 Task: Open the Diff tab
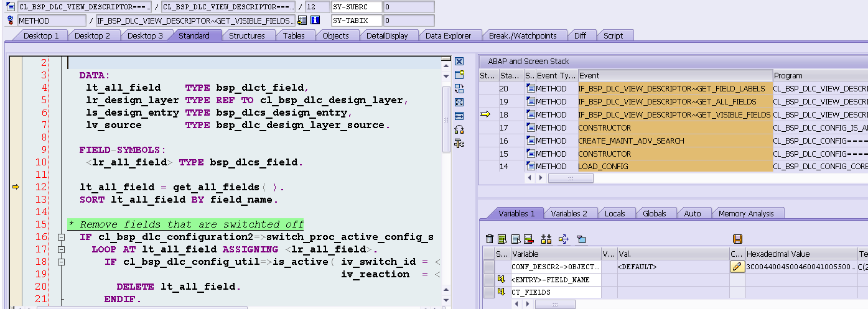580,35
